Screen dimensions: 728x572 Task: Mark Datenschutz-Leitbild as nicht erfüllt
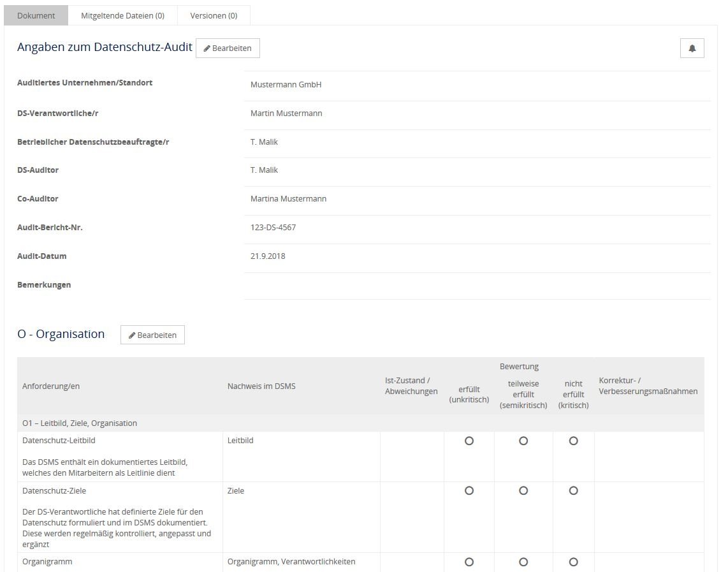pos(573,441)
